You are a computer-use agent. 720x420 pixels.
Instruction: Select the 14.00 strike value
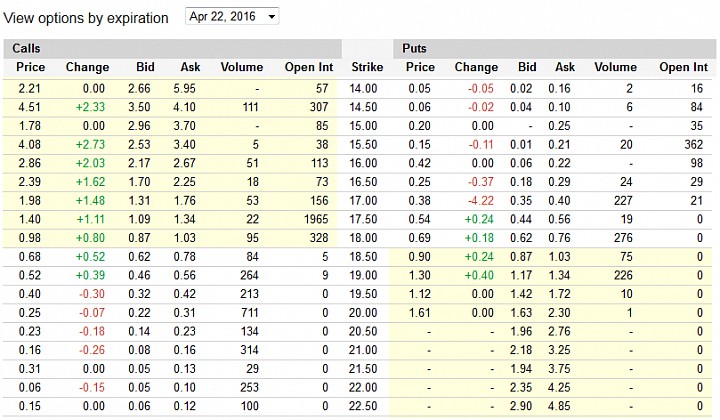point(363,88)
